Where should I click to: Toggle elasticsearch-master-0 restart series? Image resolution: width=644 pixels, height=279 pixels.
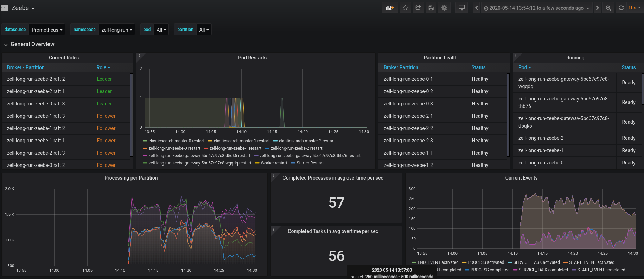(176, 141)
